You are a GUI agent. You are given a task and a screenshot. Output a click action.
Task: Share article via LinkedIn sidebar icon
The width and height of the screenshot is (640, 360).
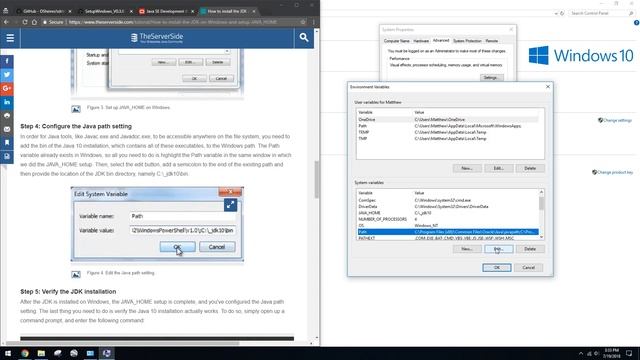(x=7, y=102)
